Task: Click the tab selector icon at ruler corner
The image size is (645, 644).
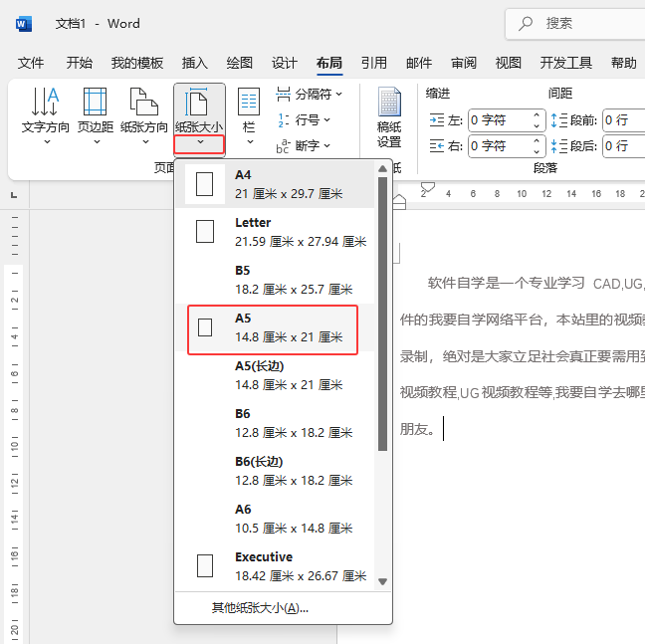Action: point(14,195)
